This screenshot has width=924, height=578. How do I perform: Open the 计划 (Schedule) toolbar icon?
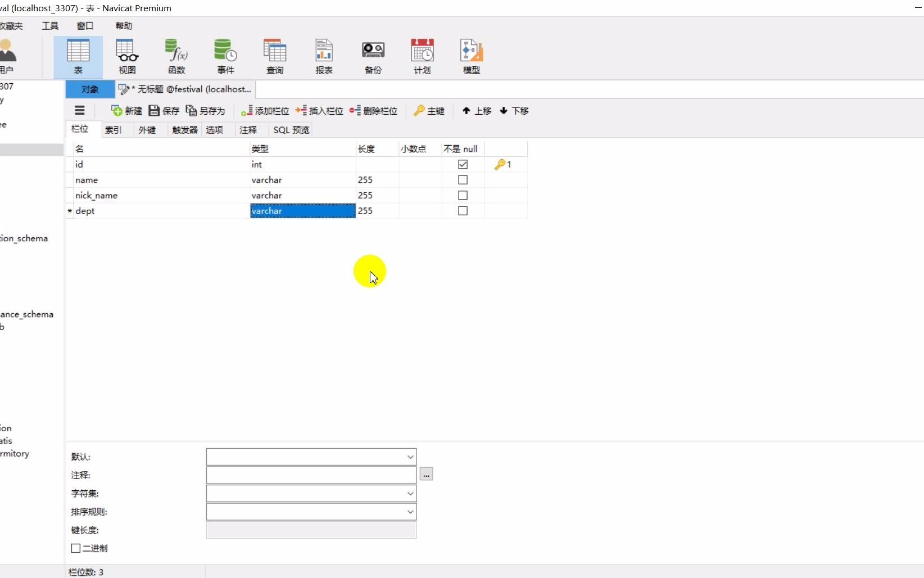[423, 57]
